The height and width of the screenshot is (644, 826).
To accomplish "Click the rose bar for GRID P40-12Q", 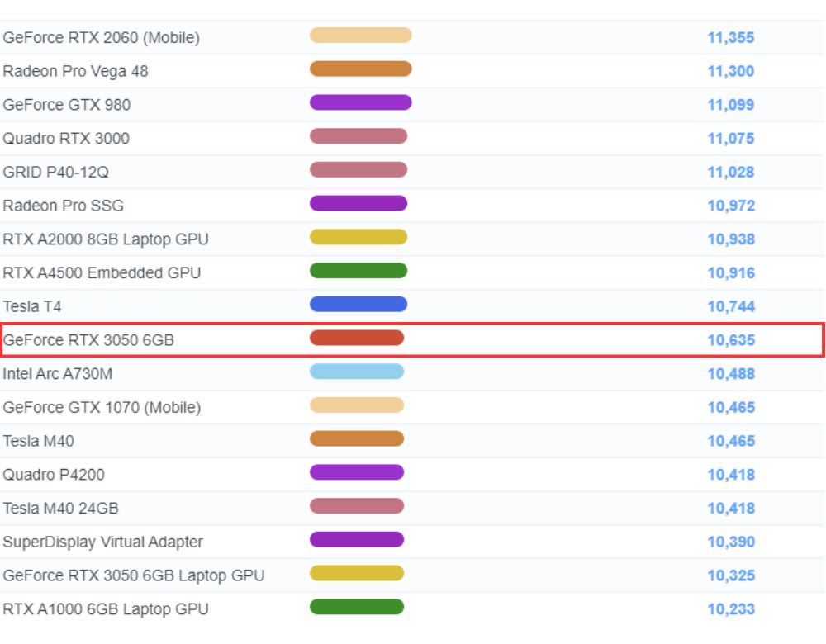I will (358, 169).
